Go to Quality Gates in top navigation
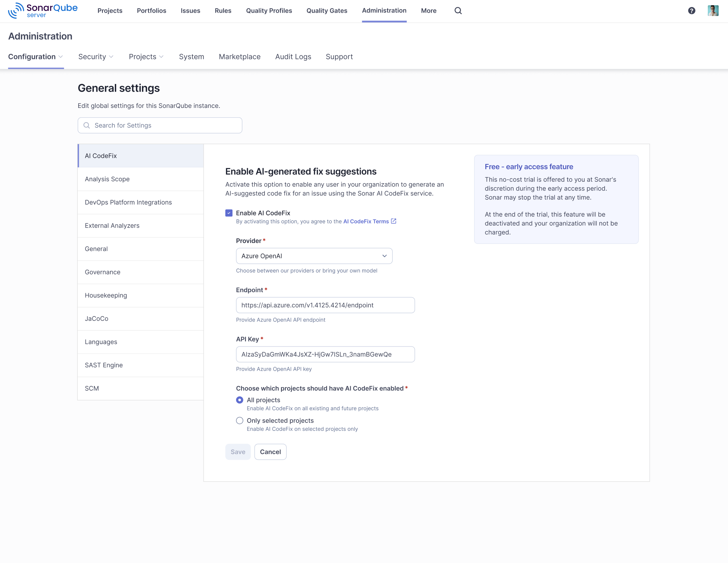The image size is (728, 563). coord(327,11)
